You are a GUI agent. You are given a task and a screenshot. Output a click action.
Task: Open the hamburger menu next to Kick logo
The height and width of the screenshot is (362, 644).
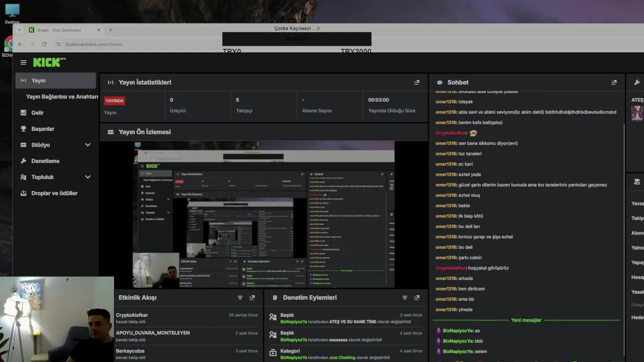point(23,62)
